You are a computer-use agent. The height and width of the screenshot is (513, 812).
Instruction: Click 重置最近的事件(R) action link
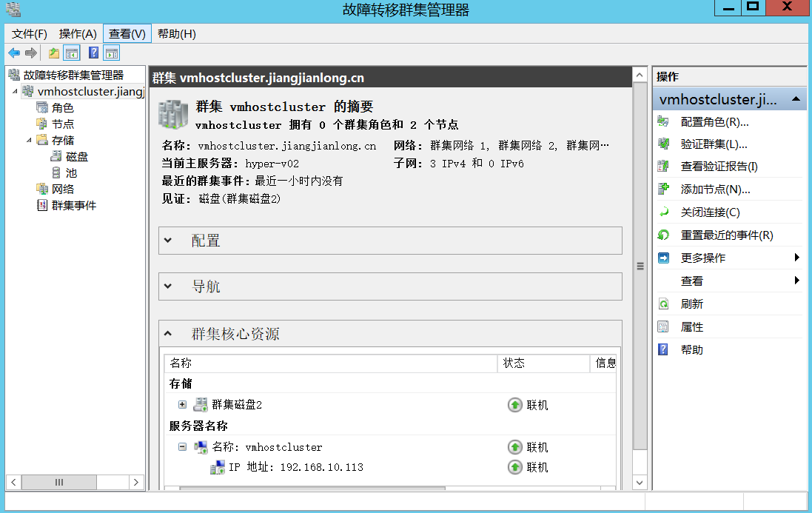pyautogui.click(x=727, y=235)
